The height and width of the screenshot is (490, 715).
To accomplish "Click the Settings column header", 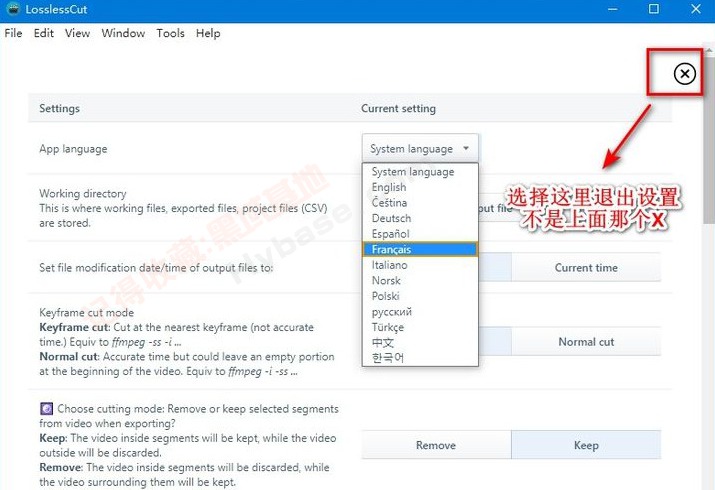I will [59, 108].
